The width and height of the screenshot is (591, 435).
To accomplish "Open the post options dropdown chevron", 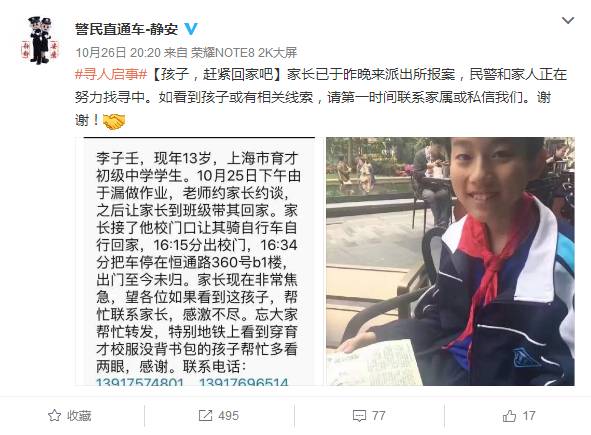I will point(568,20).
